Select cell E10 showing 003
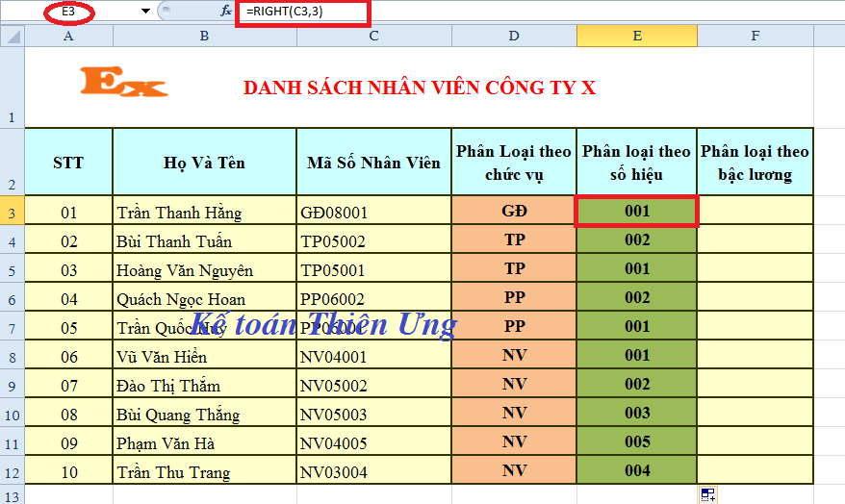This screenshot has width=845, height=504. (636, 412)
